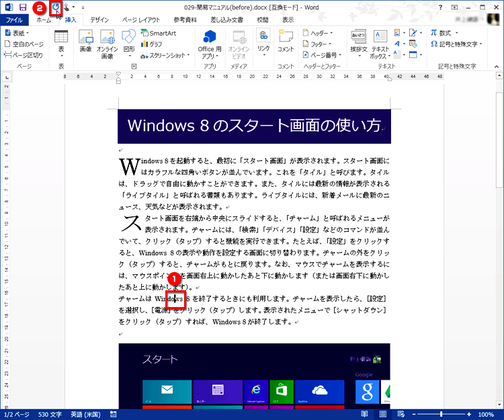Open the 表紙 (Cover Page) dropdown
The image size is (504, 420).
pos(17,33)
